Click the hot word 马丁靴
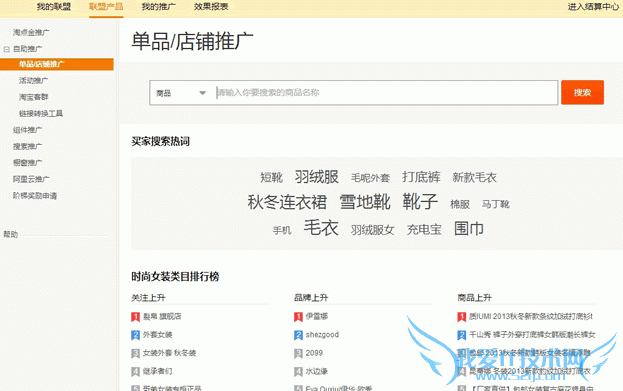 click(495, 204)
